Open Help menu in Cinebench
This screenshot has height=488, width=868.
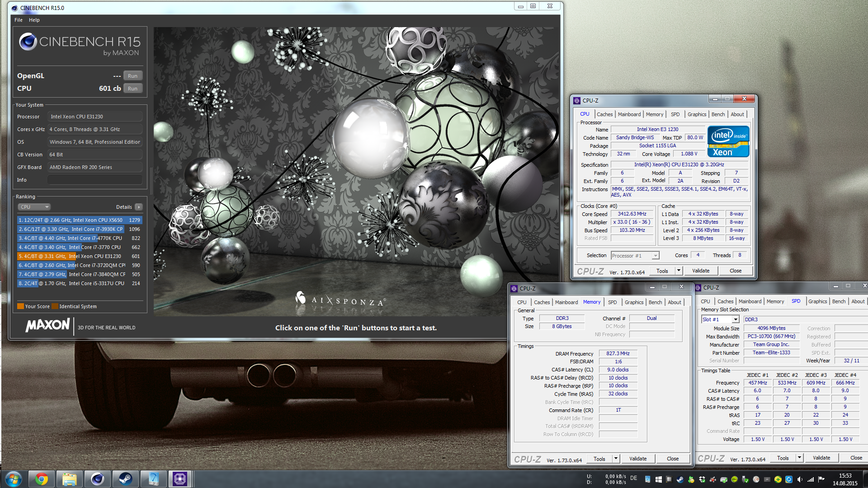coord(34,20)
